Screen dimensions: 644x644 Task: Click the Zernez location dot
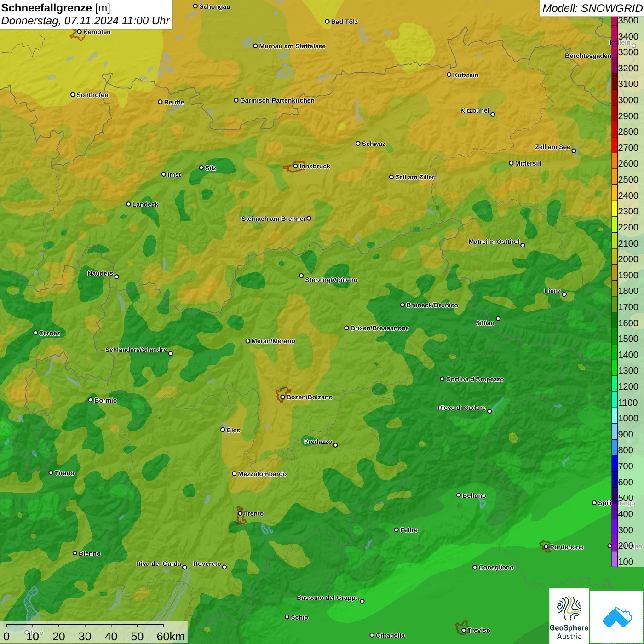[x=35, y=333]
